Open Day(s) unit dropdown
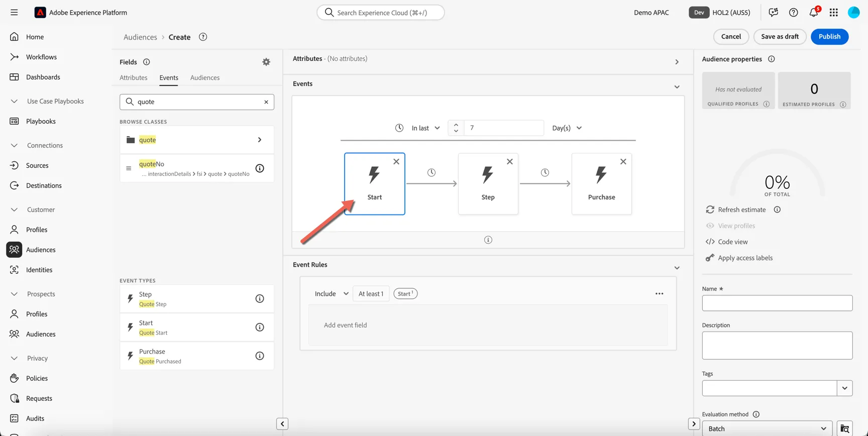868x436 pixels. pyautogui.click(x=567, y=128)
